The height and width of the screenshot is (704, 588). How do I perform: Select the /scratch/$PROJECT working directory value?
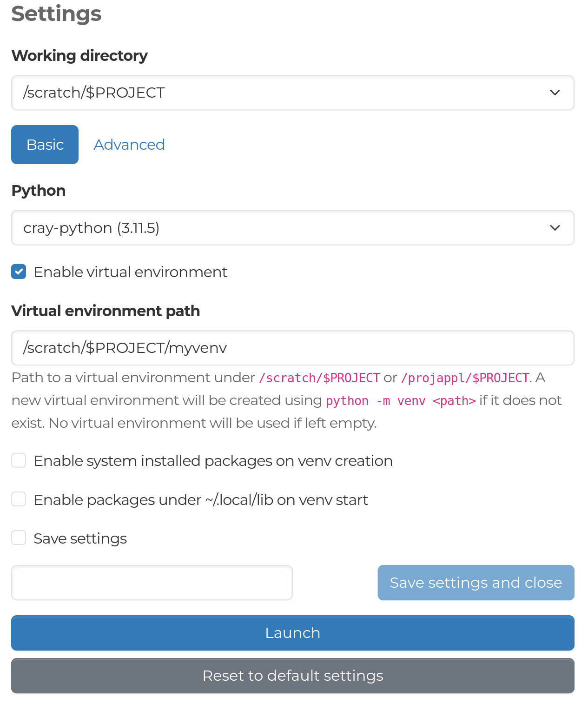pos(93,93)
